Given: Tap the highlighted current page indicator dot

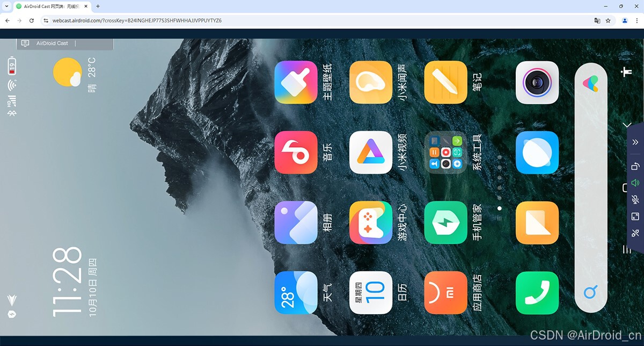Looking at the screenshot, I should [x=500, y=208].
